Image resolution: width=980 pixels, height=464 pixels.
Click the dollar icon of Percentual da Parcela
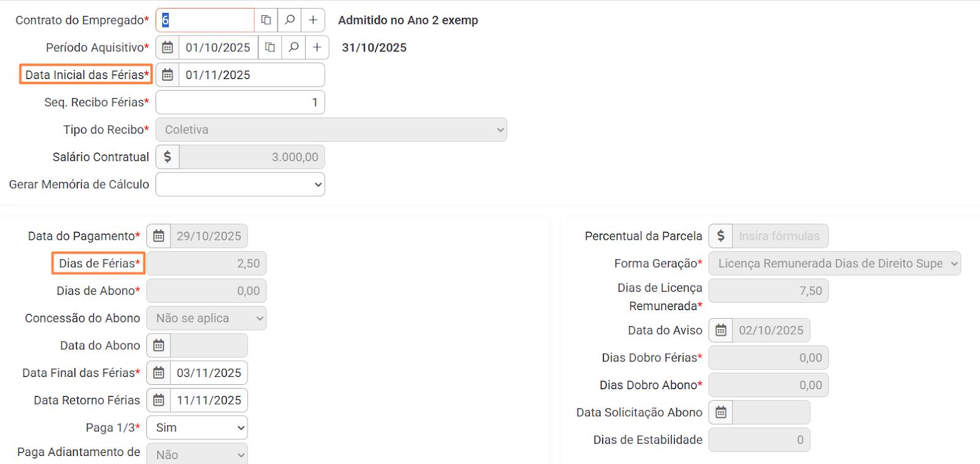(721, 236)
